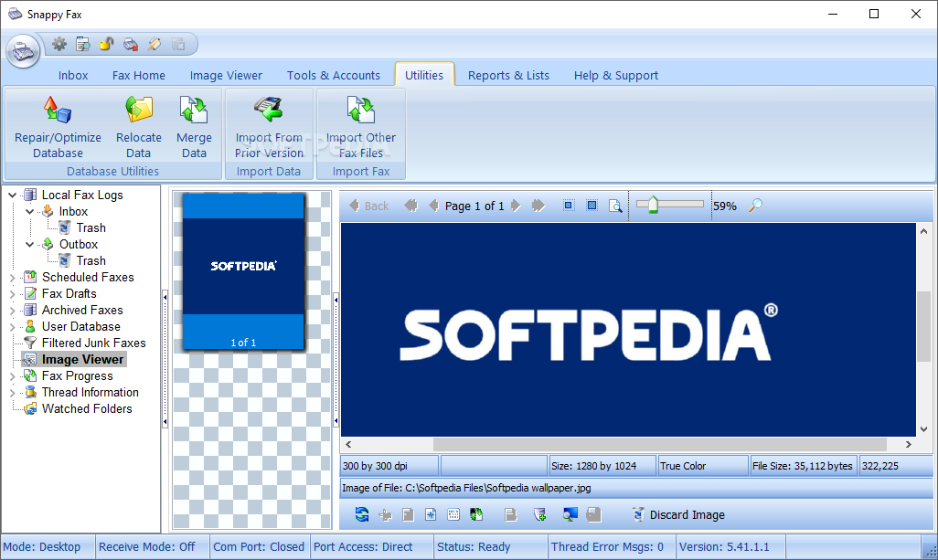Expand the Archived Faxes node
Viewport: 938px width, 560px height.
(12, 311)
